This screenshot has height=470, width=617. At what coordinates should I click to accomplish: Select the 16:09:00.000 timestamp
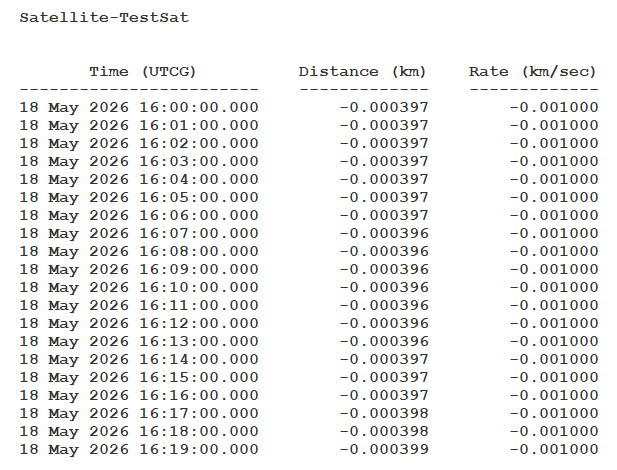pyautogui.click(x=139, y=270)
